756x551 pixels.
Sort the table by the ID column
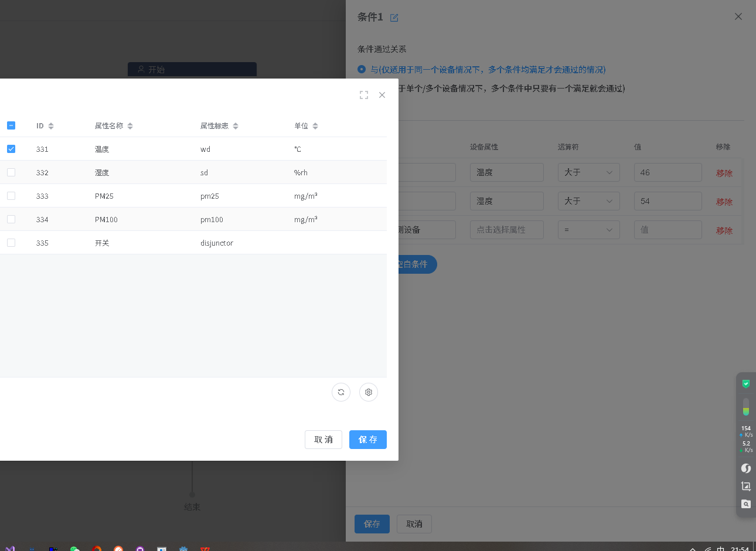pyautogui.click(x=51, y=126)
